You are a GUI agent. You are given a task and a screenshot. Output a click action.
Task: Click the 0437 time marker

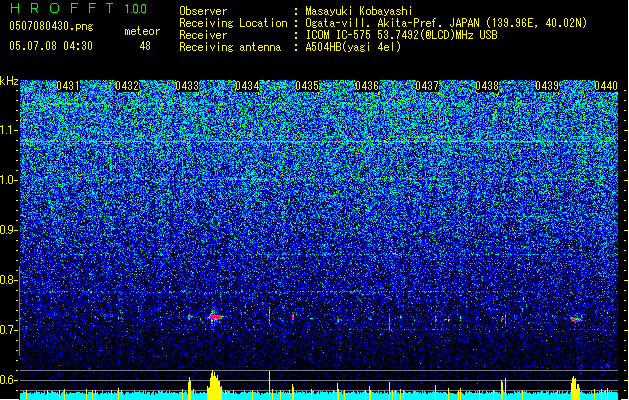pyautogui.click(x=427, y=86)
